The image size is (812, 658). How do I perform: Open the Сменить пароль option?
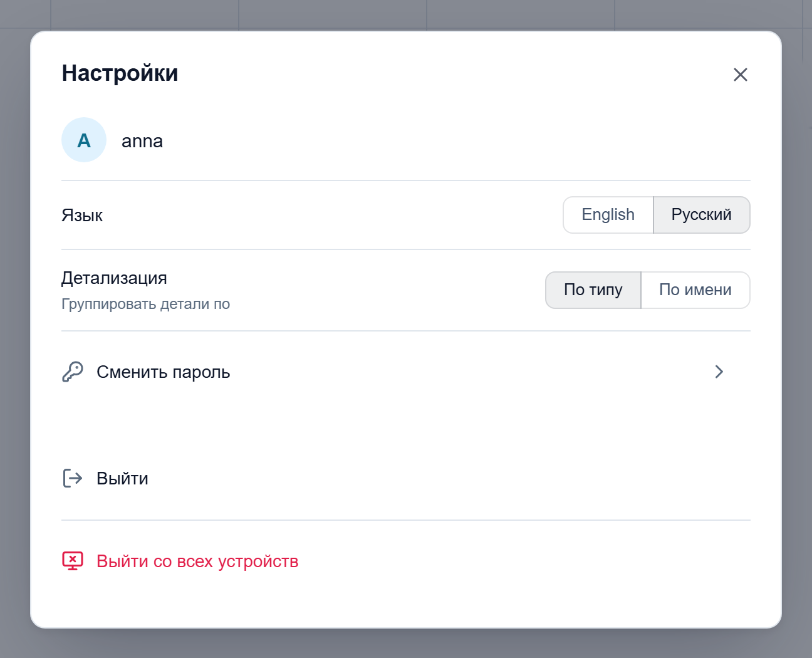click(406, 372)
